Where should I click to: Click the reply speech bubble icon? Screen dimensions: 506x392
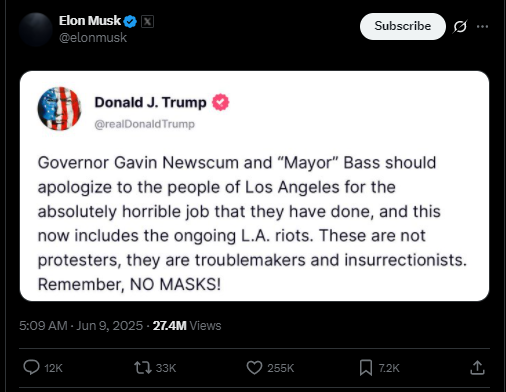pos(31,368)
